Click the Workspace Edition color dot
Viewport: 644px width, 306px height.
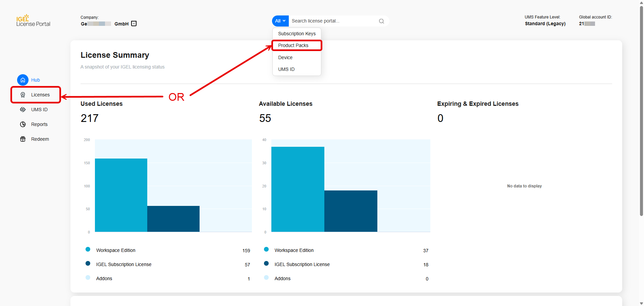(x=88, y=249)
